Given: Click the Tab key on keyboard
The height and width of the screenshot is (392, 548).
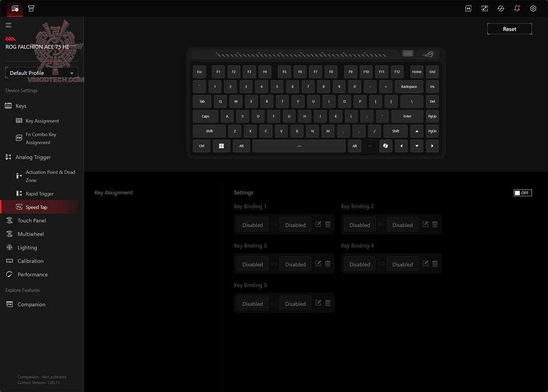Looking at the screenshot, I should point(202,101).
